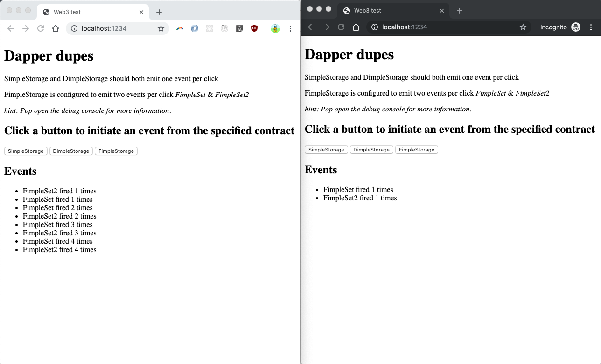Click the SimpleStorage button

(x=26, y=151)
